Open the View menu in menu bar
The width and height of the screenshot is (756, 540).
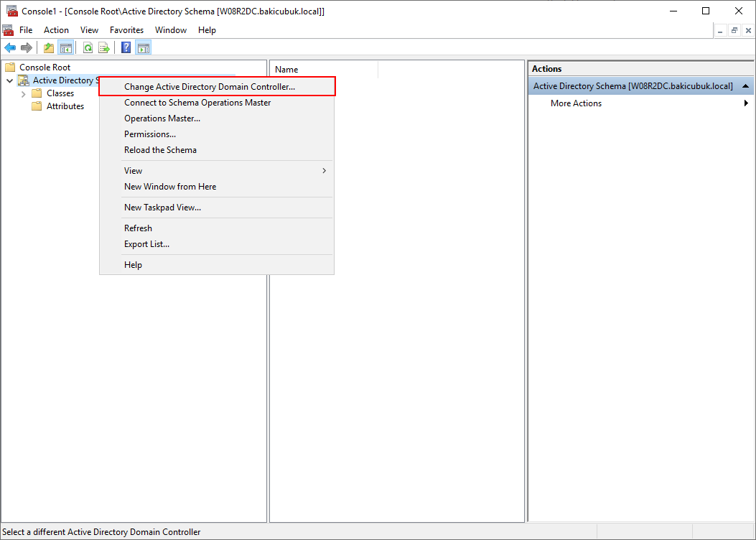(89, 30)
